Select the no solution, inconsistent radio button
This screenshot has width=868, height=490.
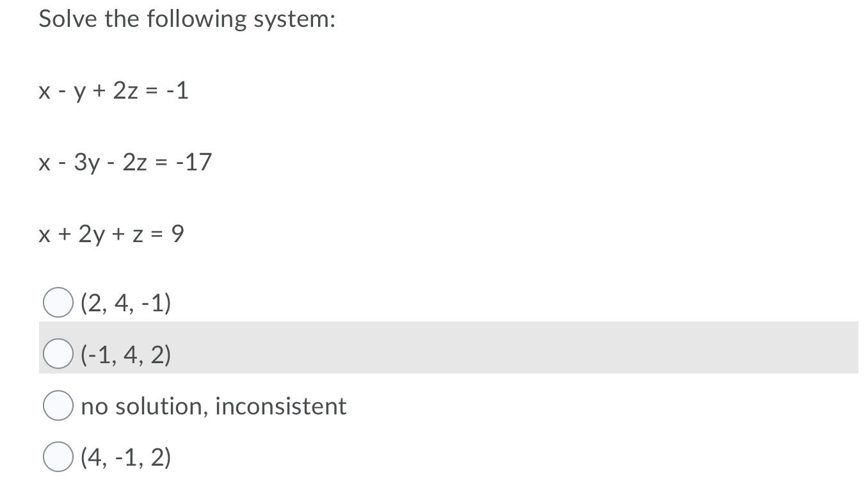58,404
